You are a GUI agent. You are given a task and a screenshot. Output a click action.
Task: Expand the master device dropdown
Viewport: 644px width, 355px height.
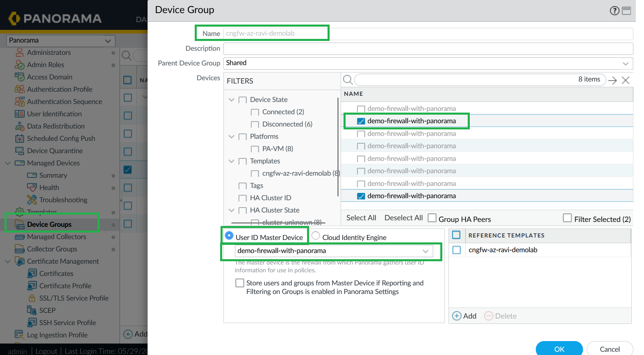click(426, 251)
